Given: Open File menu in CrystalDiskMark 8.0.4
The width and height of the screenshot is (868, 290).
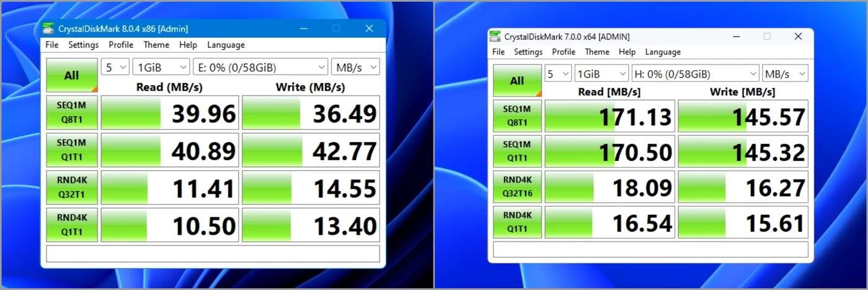Looking at the screenshot, I should coord(52,45).
